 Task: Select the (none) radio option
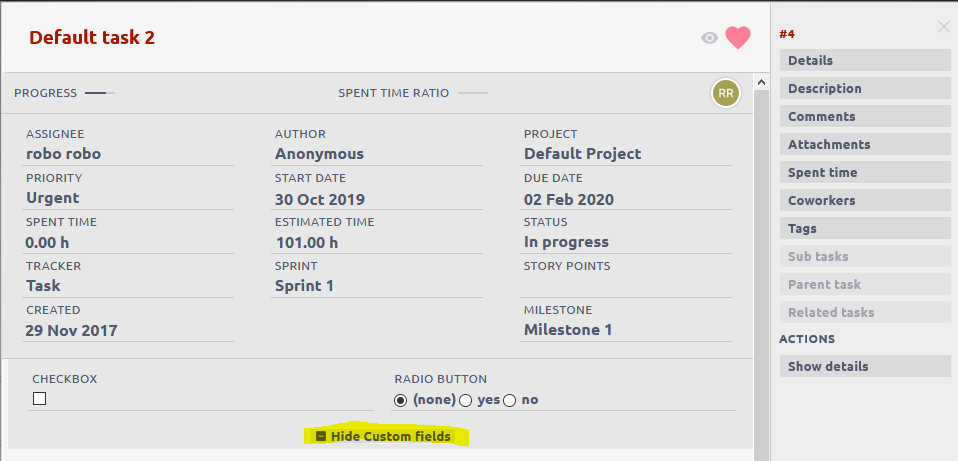pos(401,400)
